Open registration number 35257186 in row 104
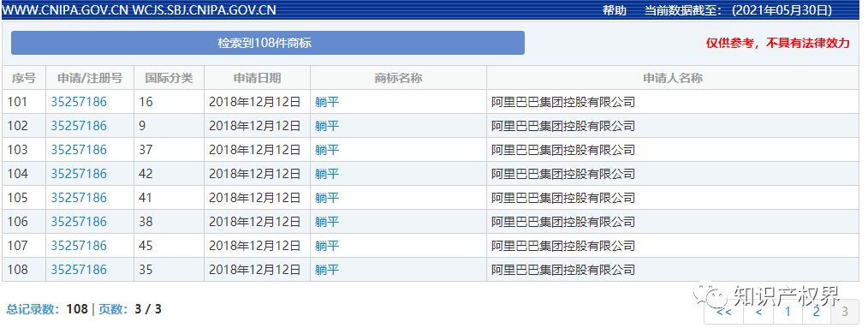Image resolution: width=868 pixels, height=334 pixels. tap(79, 174)
